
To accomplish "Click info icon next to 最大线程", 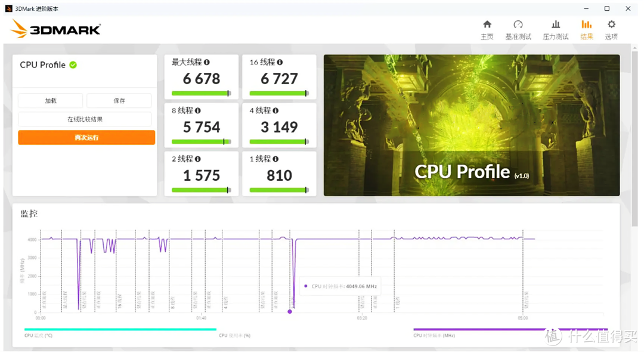I will (207, 62).
